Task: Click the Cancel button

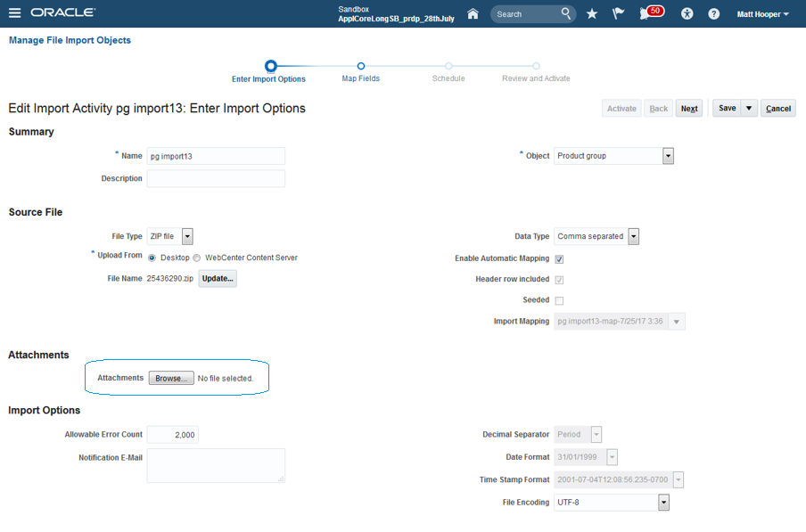Action: [x=778, y=109]
